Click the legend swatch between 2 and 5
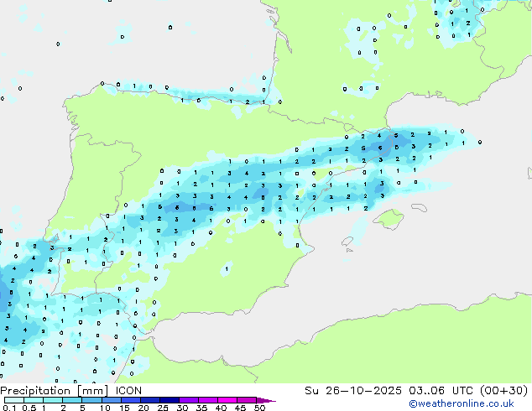Screen dimensions: 532x411 click(x=72, y=400)
